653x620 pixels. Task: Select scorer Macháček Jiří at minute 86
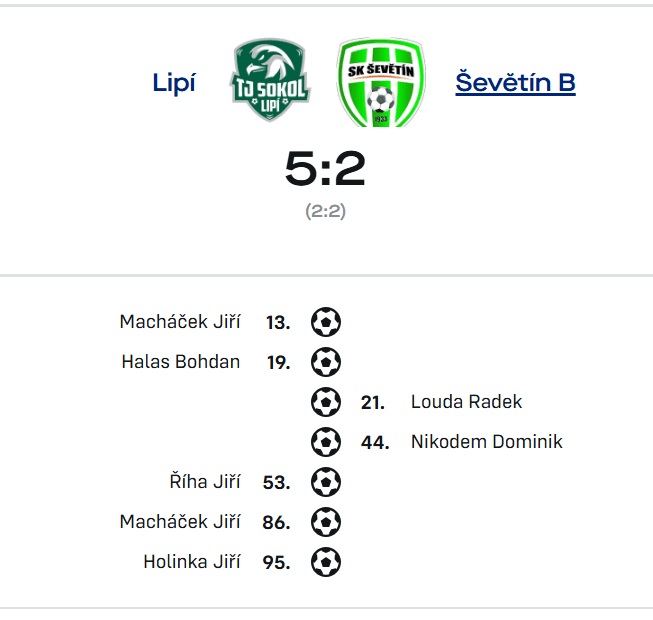coord(180,521)
